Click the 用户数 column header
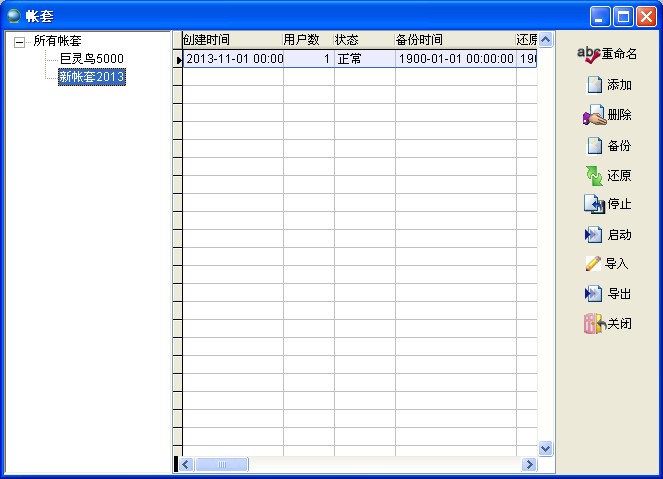Image resolution: width=663 pixels, height=479 pixels. pyautogui.click(x=308, y=40)
